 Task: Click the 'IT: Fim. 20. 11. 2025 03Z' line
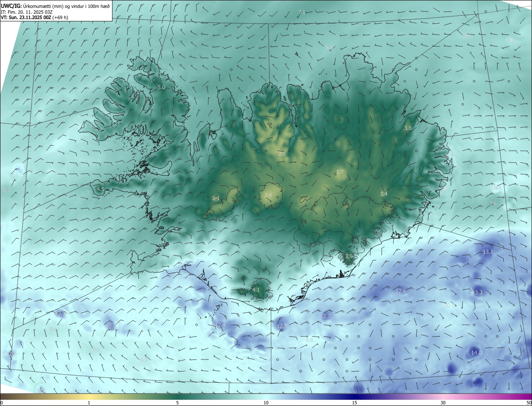pyautogui.click(x=26, y=12)
